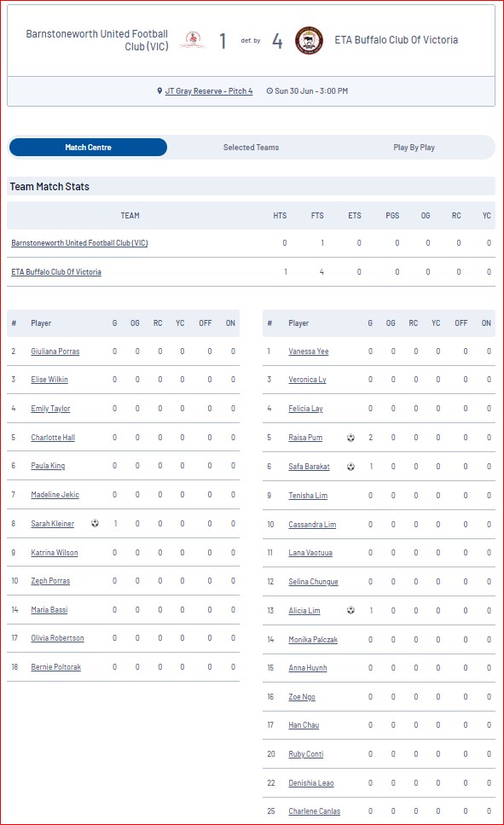Open the JT Gray Reserve - Pitch 4 venue link
The height and width of the screenshot is (825, 504).
click(209, 91)
